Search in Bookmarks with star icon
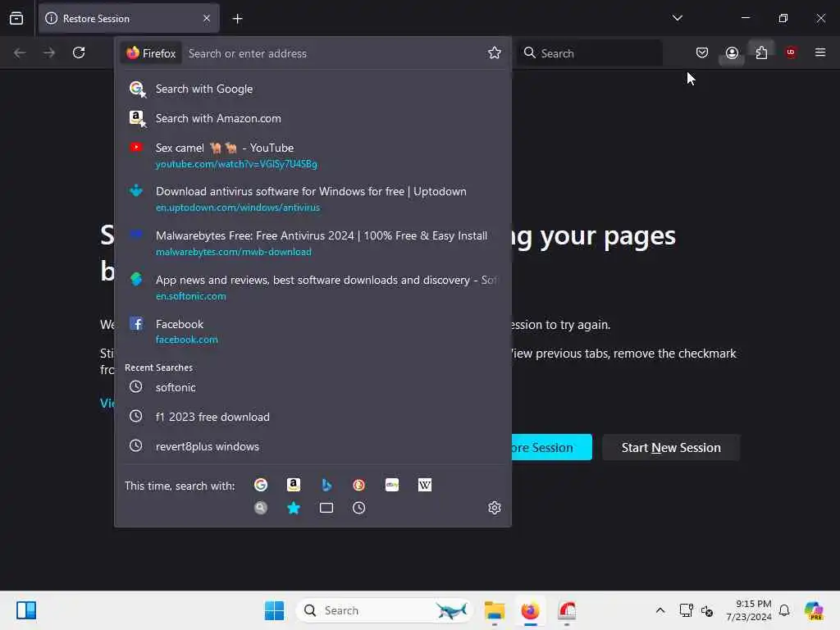This screenshot has width=840, height=630. (x=294, y=508)
